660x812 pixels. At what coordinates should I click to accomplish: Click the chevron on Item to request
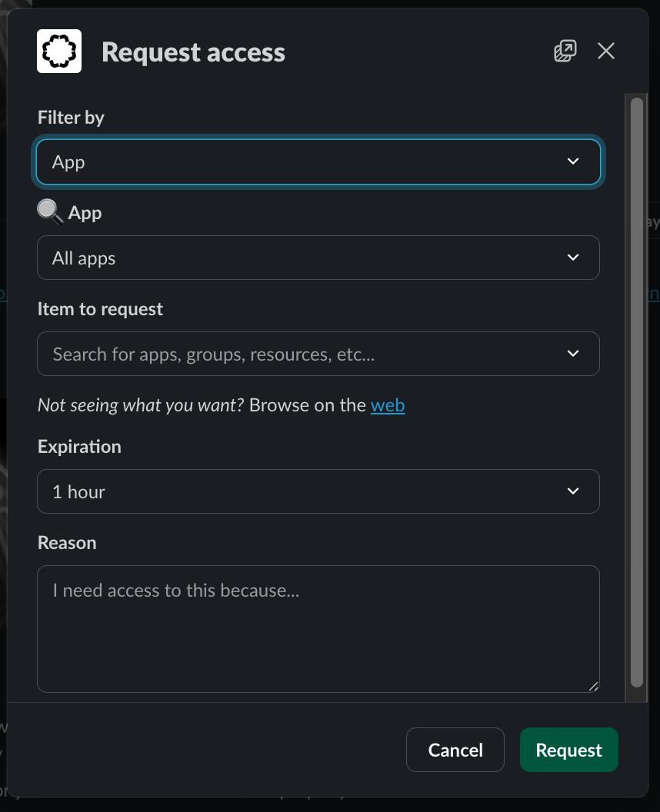(573, 354)
